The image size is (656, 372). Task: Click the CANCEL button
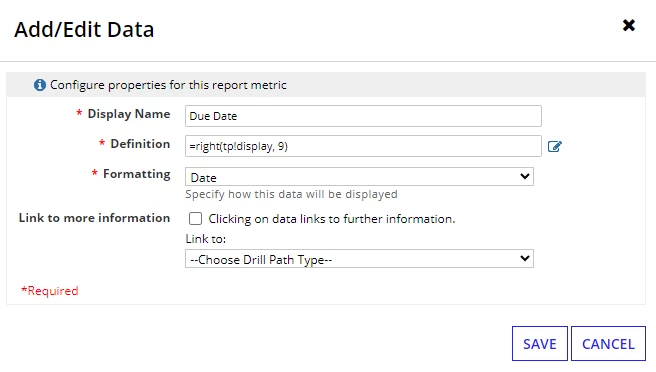pos(608,344)
